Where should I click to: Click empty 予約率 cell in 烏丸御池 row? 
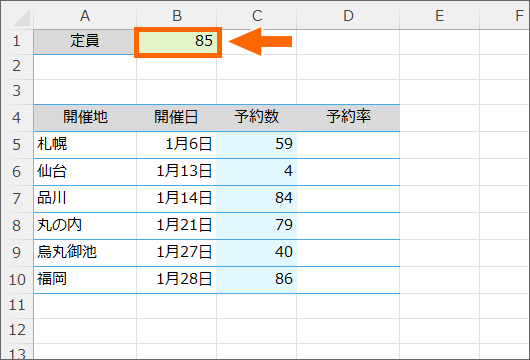348,253
